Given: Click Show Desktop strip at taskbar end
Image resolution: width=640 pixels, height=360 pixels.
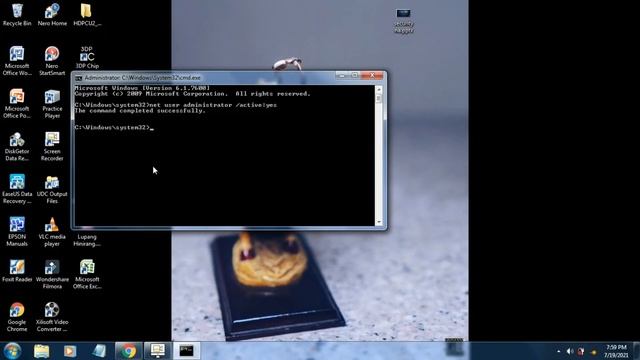Looking at the screenshot, I should [636, 351].
